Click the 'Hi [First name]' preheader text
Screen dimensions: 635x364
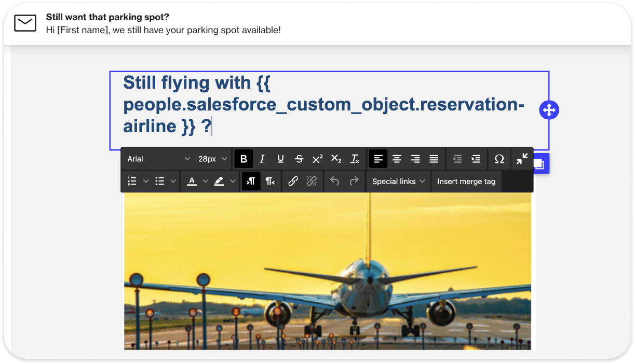[x=164, y=30]
